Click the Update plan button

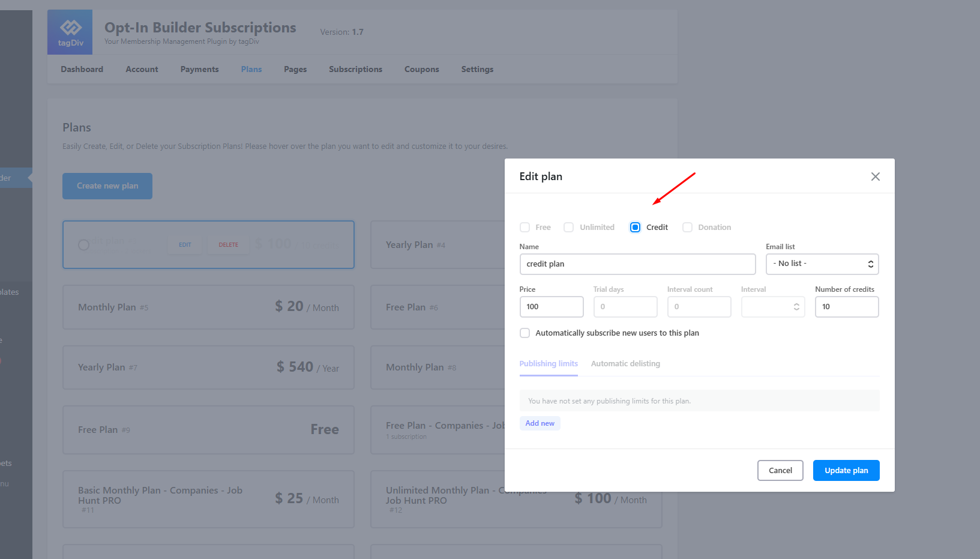(846, 471)
